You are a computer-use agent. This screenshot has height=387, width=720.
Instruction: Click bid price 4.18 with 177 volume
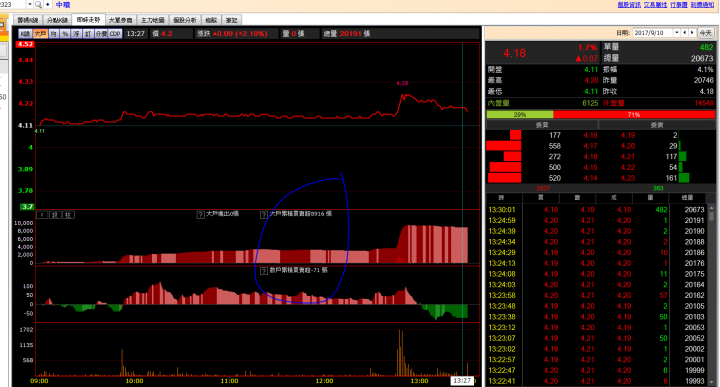[591, 135]
